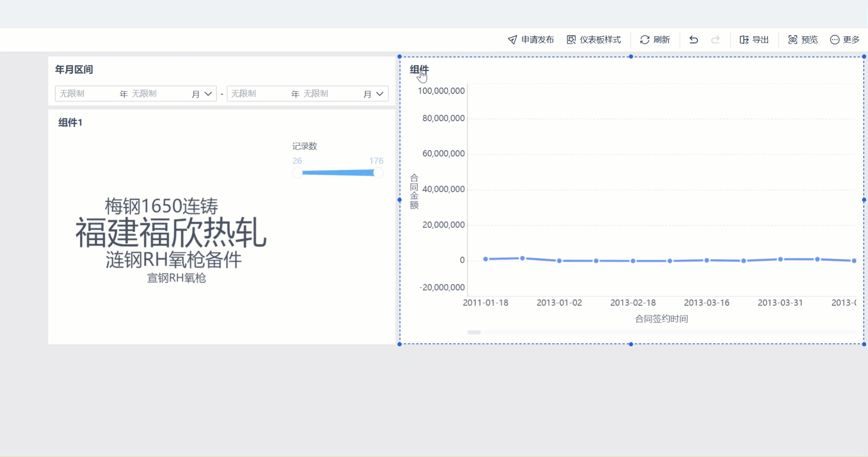
Task: Click the 40,000,000 y-axis label
Action: point(444,189)
